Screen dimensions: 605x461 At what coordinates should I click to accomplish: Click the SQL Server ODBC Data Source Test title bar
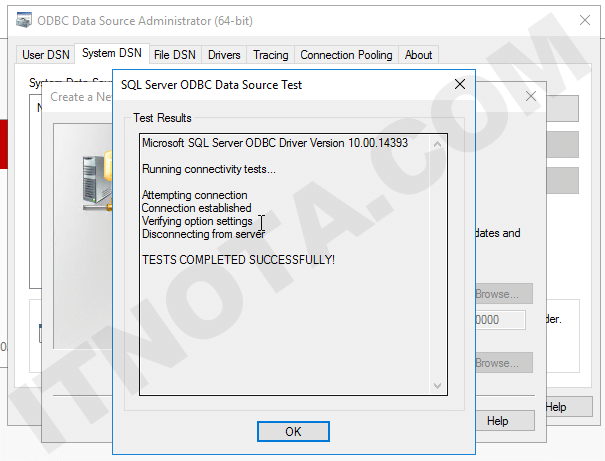point(280,85)
